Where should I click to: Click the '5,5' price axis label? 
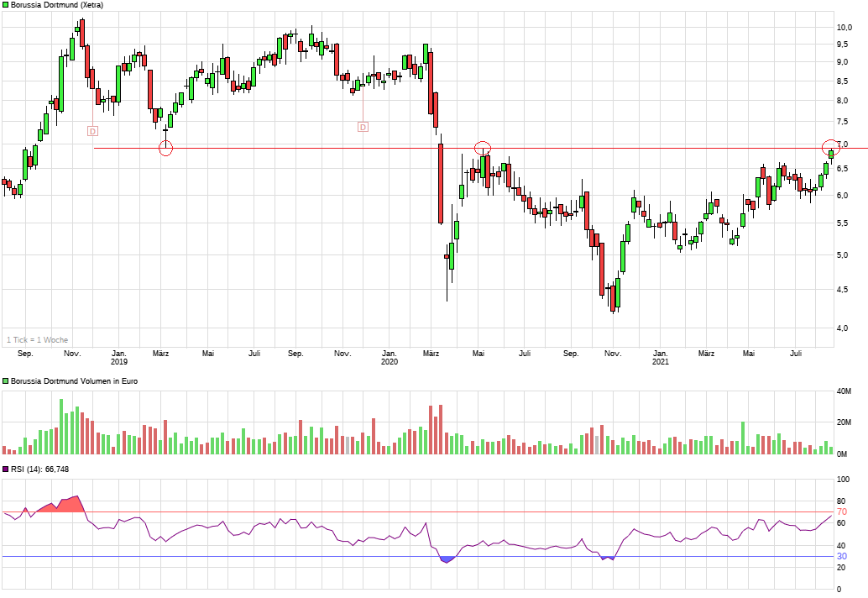[x=842, y=223]
